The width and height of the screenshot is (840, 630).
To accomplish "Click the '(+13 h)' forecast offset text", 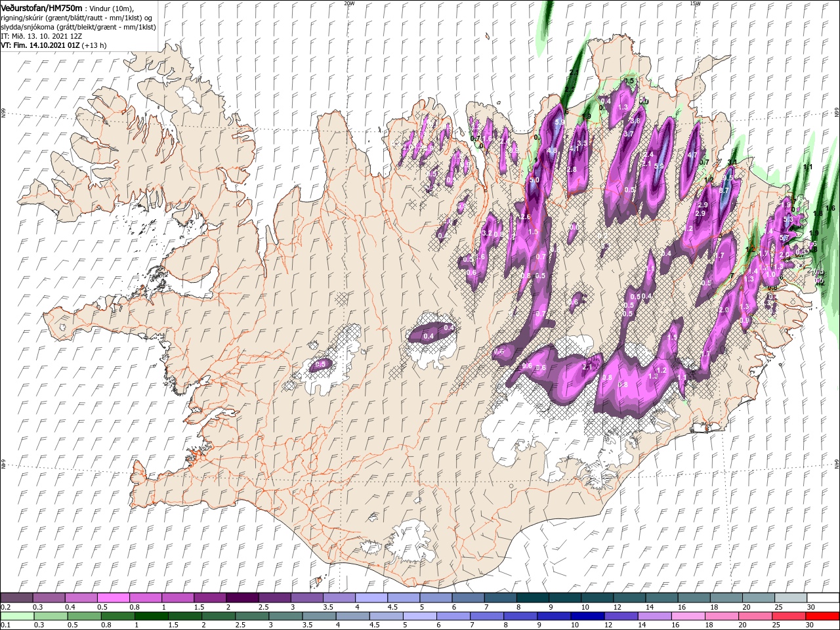I will [94, 45].
